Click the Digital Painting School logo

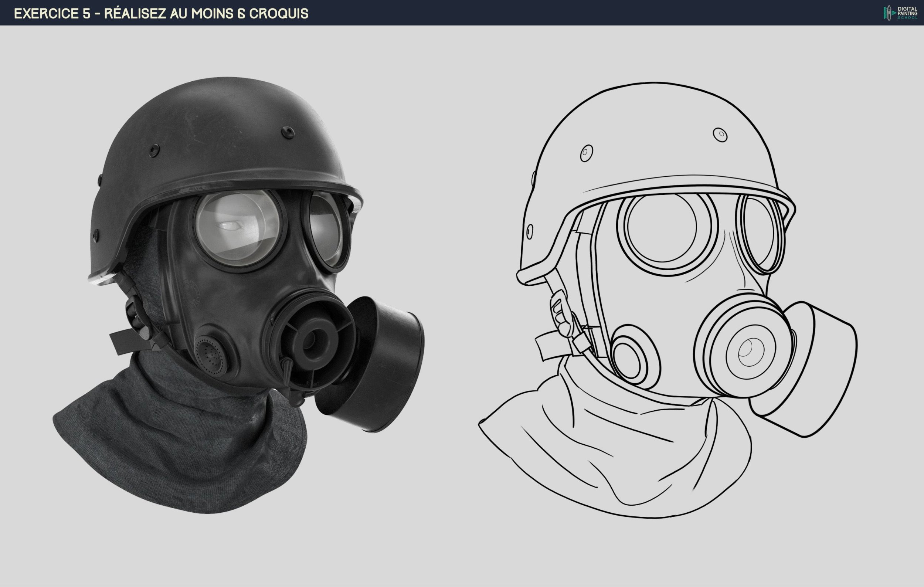point(900,13)
